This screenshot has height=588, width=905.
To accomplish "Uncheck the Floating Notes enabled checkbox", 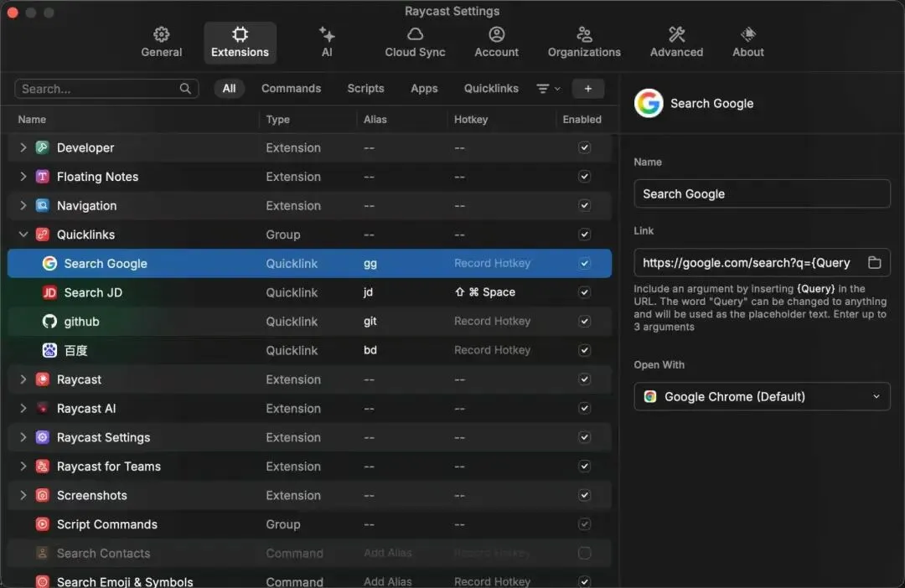I will pyautogui.click(x=584, y=177).
